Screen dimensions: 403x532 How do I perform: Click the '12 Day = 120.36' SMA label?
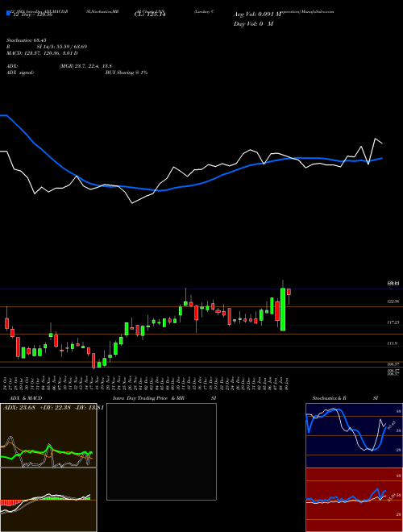pyautogui.click(x=32, y=15)
